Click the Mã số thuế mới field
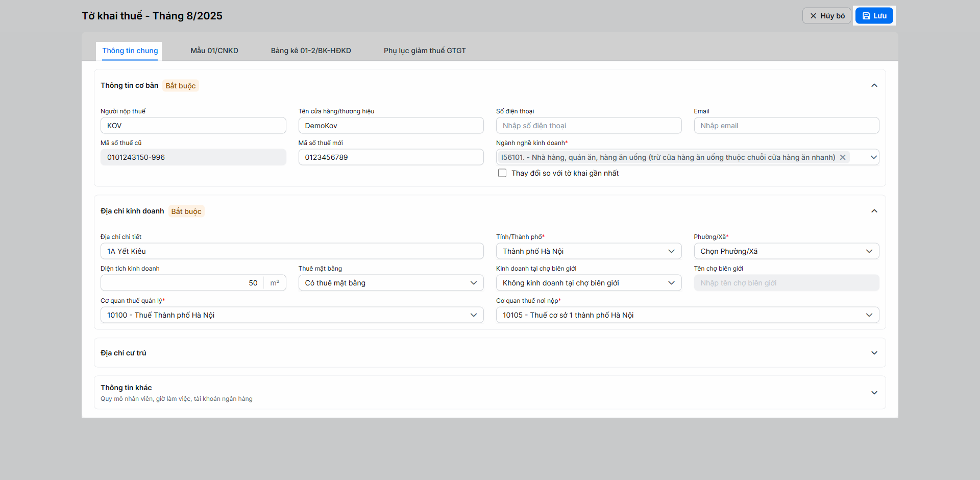This screenshot has height=480, width=980. pyautogui.click(x=390, y=157)
